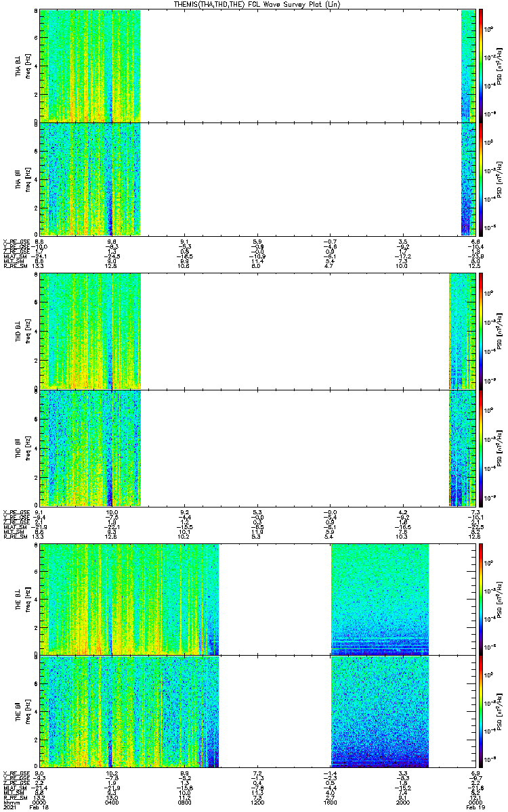
Task: Click THE B-parallel morning spectrogram data
Action: click(129, 712)
